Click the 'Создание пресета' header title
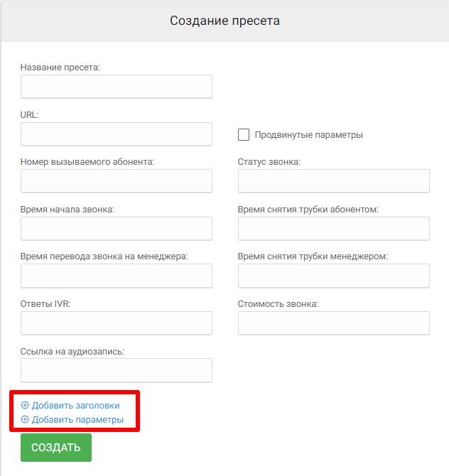449x476 pixels. [224, 21]
